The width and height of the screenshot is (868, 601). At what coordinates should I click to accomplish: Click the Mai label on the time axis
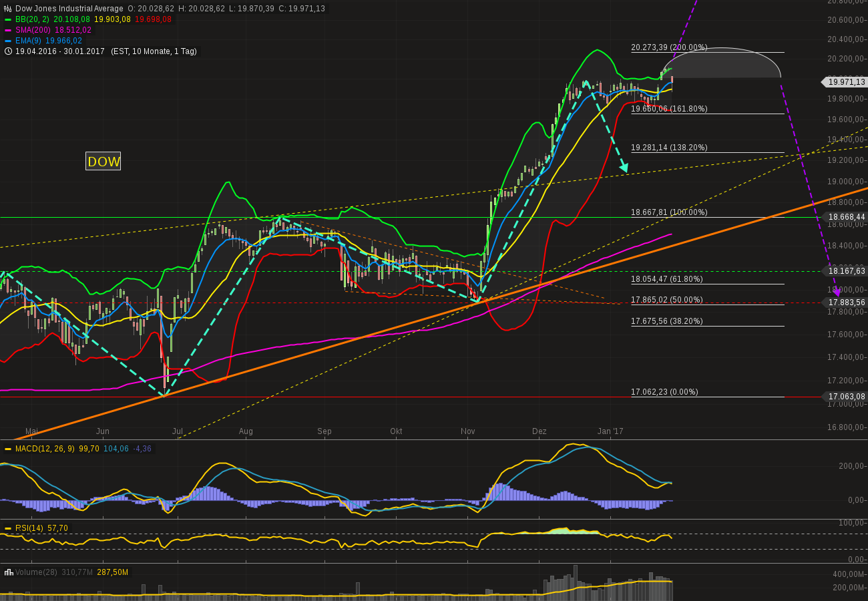[x=31, y=432]
